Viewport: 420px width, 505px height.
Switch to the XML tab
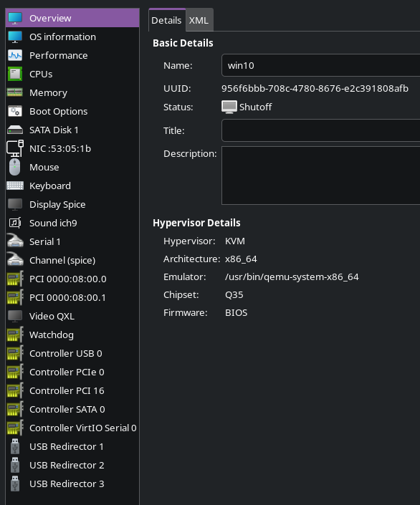tap(199, 20)
